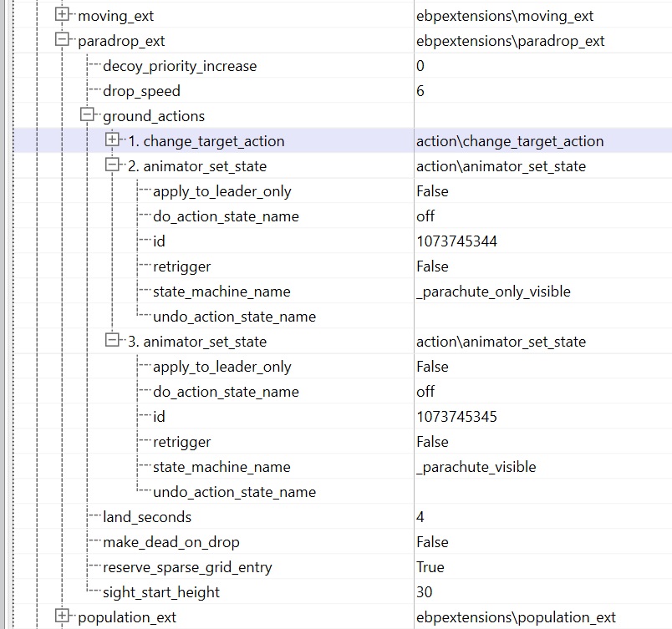Click the id value 1073745344
Image resolution: width=672 pixels, height=629 pixels.
point(456,241)
